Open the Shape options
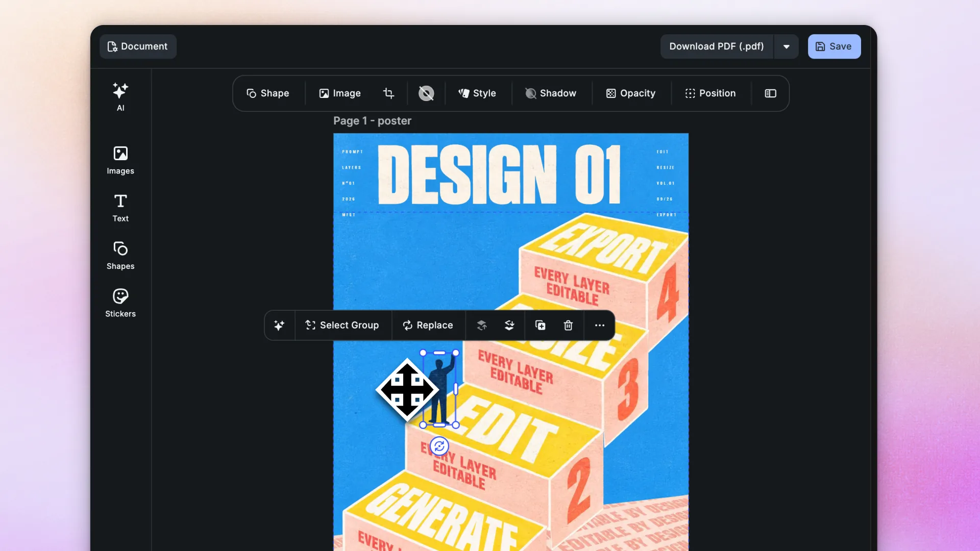 coord(268,93)
